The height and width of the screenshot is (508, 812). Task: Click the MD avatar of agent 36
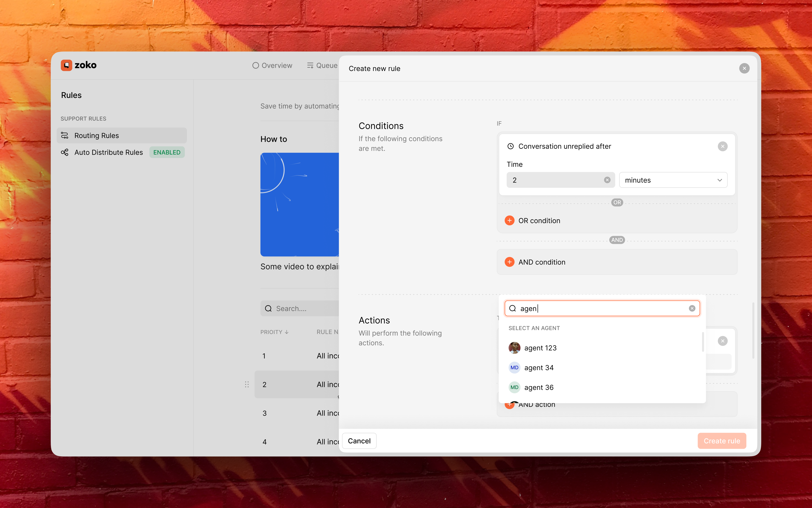click(x=514, y=387)
